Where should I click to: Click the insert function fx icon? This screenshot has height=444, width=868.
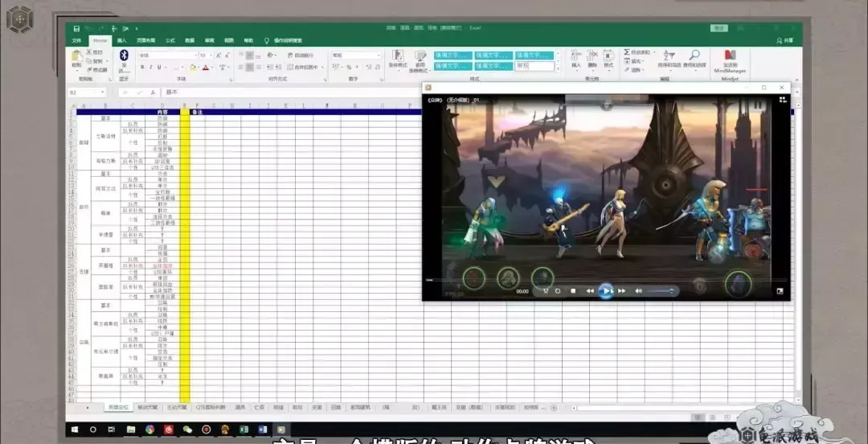(x=152, y=92)
